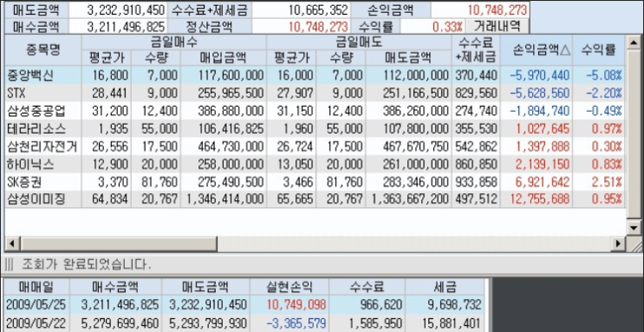Click the 매매일 column header
The width and height of the screenshot is (644, 332).
pyautogui.click(x=37, y=287)
